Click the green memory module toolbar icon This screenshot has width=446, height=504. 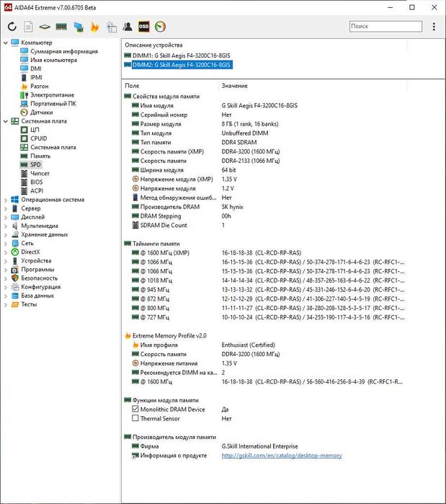tap(61, 27)
